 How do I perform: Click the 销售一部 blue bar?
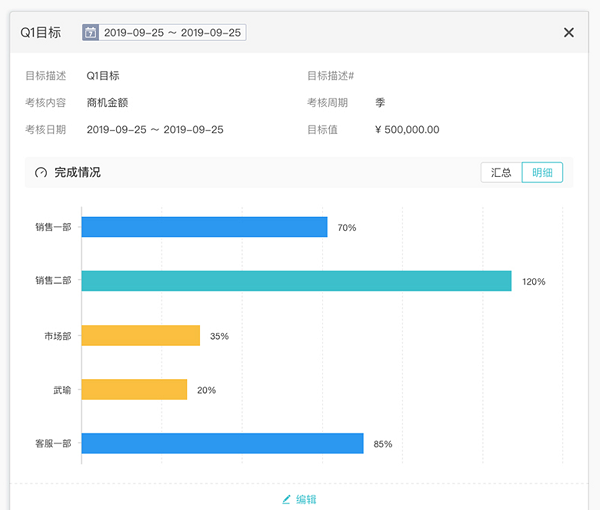click(204, 227)
